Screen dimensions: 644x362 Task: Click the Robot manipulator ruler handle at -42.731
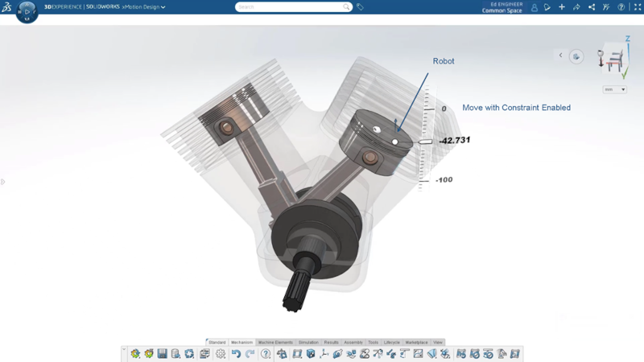424,142
